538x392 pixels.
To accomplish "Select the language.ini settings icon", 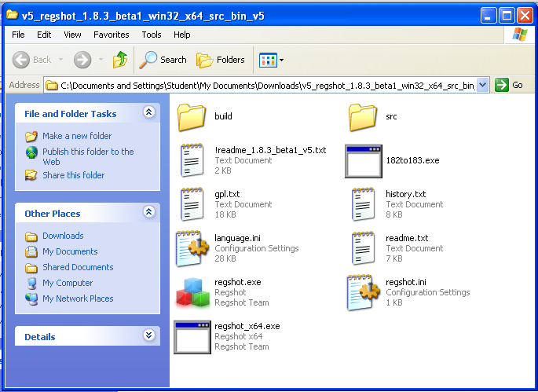I will point(192,248).
